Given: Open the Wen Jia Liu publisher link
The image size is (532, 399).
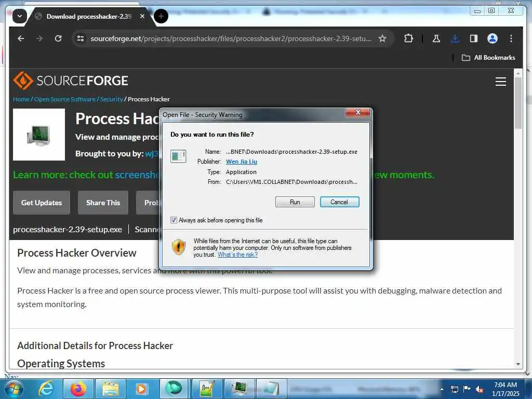Looking at the screenshot, I should 241,162.
